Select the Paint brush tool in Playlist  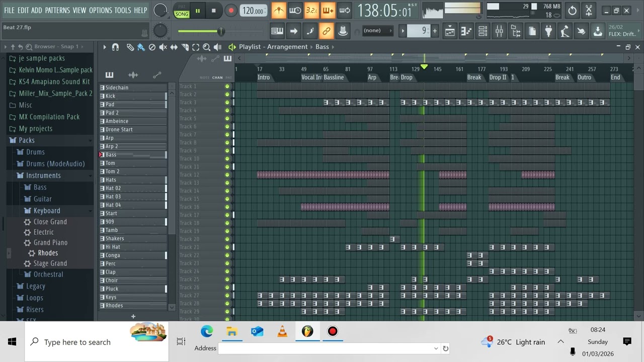[141, 47]
